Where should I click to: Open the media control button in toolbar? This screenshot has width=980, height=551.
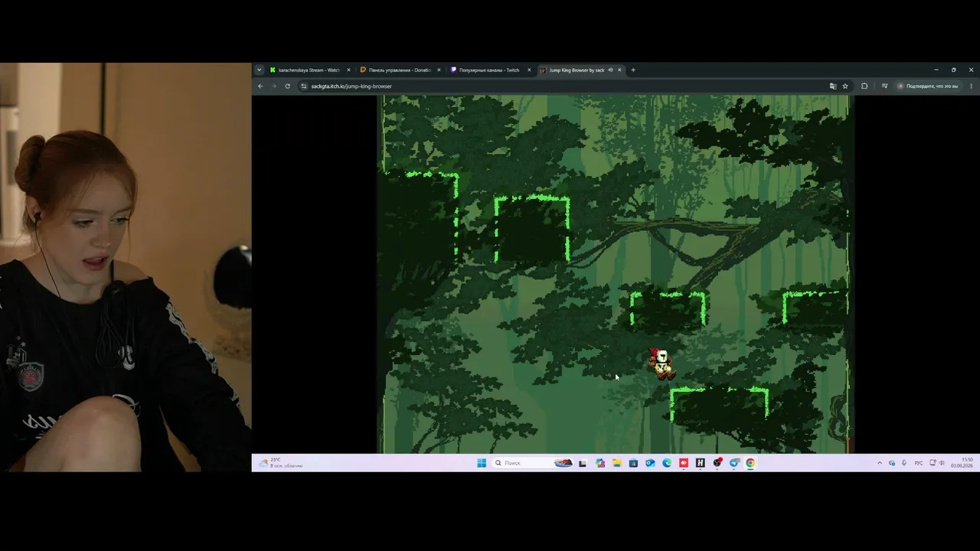click(x=884, y=86)
